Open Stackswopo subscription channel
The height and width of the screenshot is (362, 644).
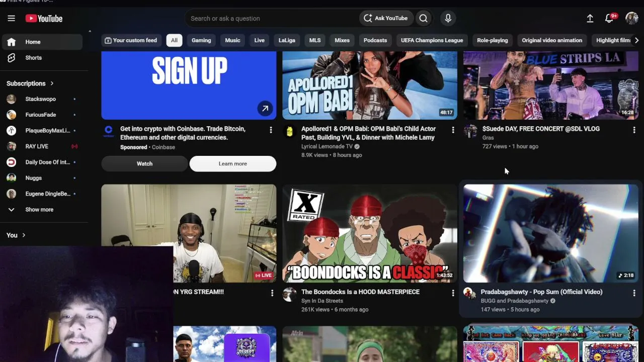pos(41,99)
